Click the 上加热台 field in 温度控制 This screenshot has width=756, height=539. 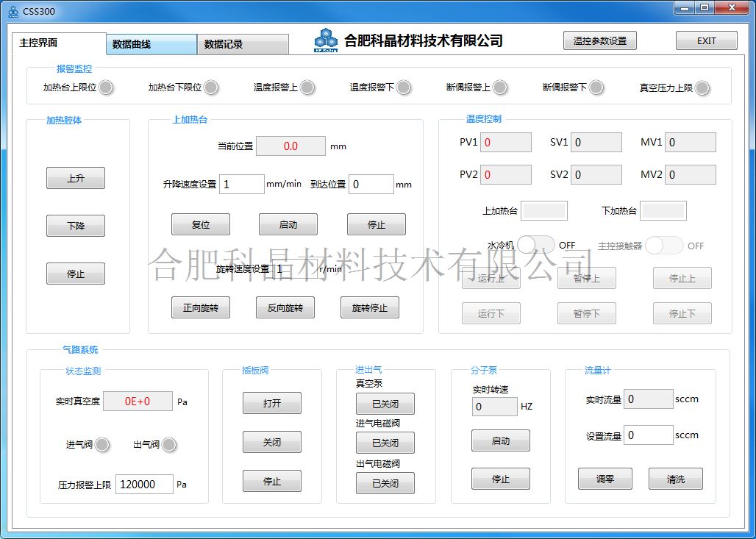click(x=544, y=211)
